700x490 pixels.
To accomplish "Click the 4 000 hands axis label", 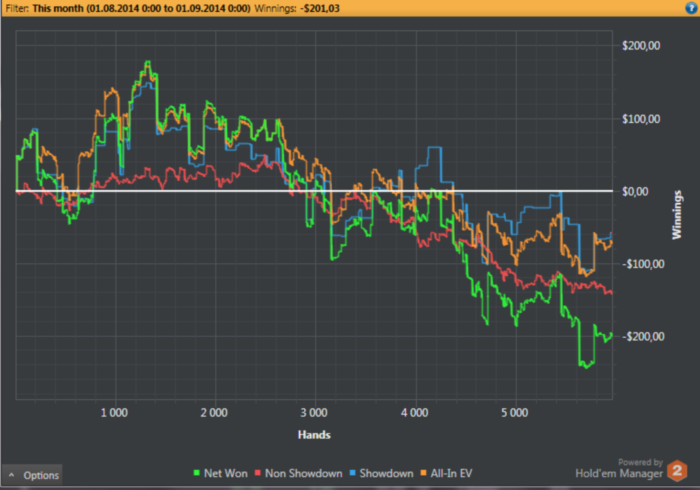I will [x=414, y=413].
